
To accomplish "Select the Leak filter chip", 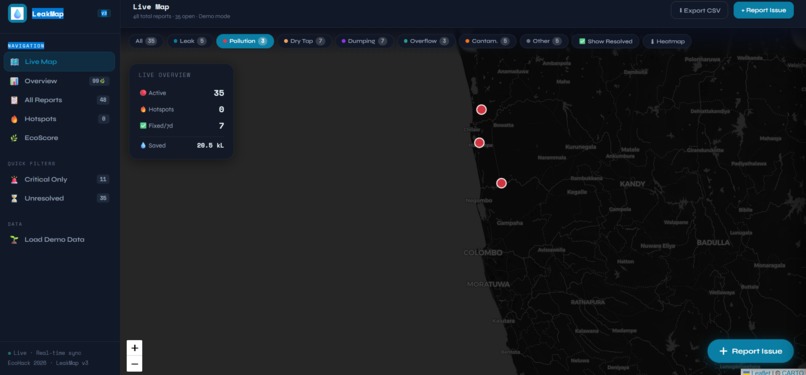I will click(x=190, y=41).
